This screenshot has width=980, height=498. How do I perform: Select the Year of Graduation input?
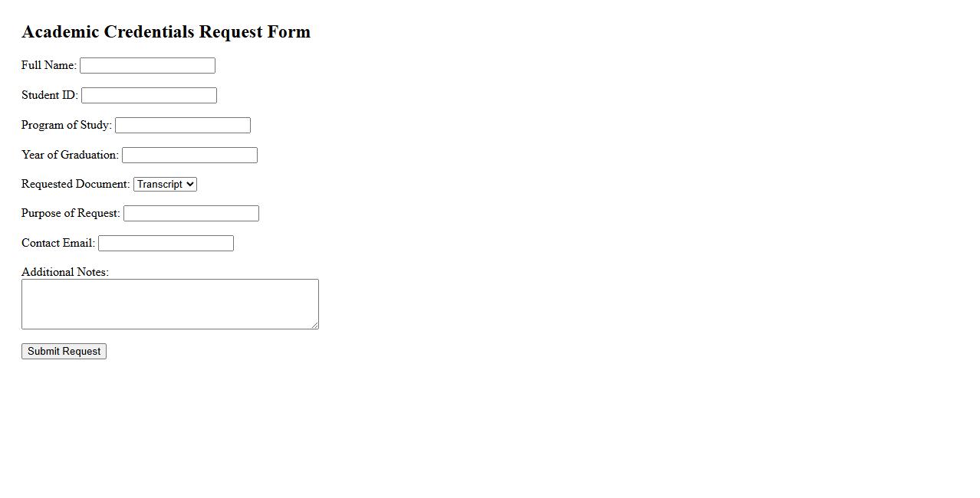click(189, 156)
